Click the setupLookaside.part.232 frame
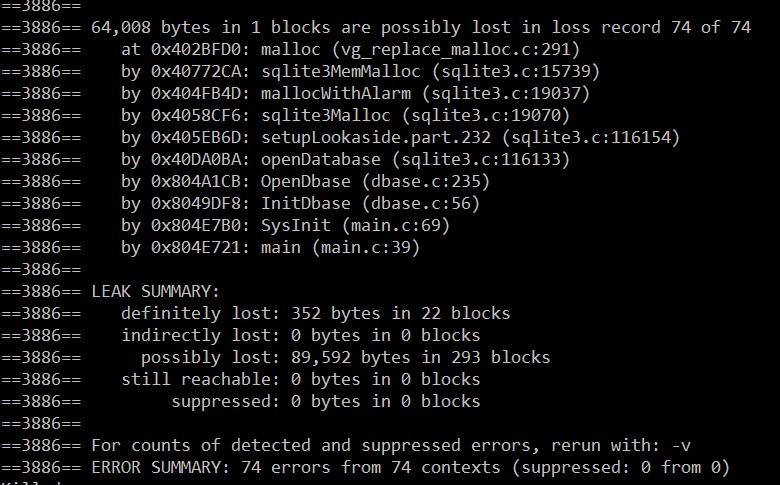This screenshot has height=485, width=780. (400, 137)
